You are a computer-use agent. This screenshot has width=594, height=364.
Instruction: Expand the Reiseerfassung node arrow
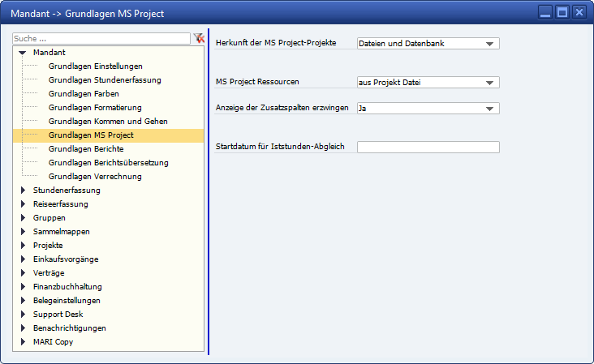tap(23, 203)
